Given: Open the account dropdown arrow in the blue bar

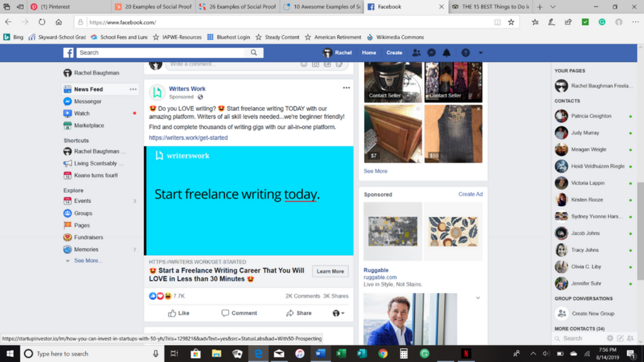Looking at the screenshot, I should click(x=480, y=53).
